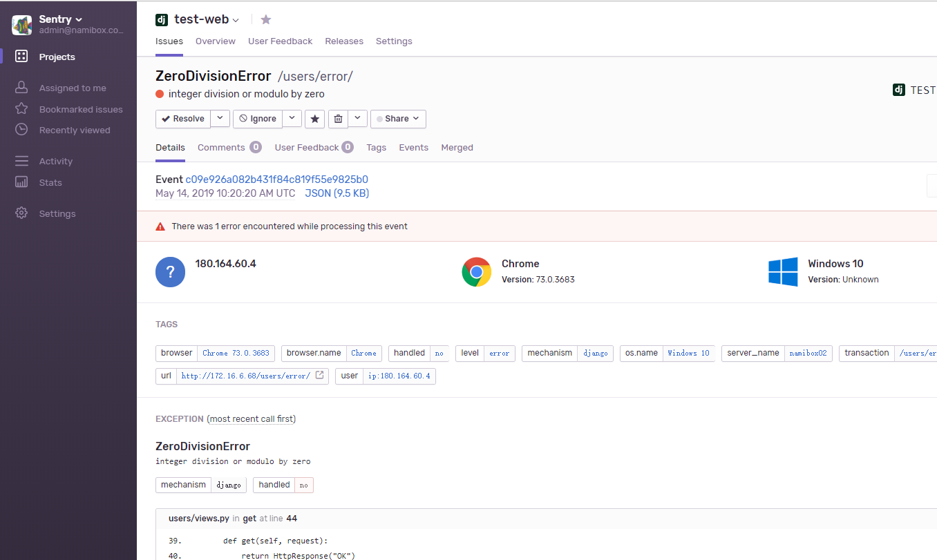Click the red warning triangle icon
This screenshot has height=560, width=937.
point(160,226)
